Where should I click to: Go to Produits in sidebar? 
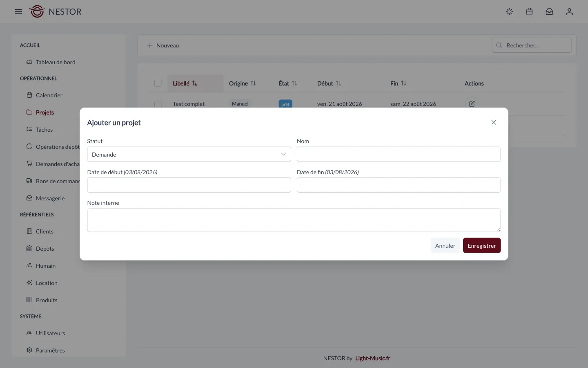point(42,300)
